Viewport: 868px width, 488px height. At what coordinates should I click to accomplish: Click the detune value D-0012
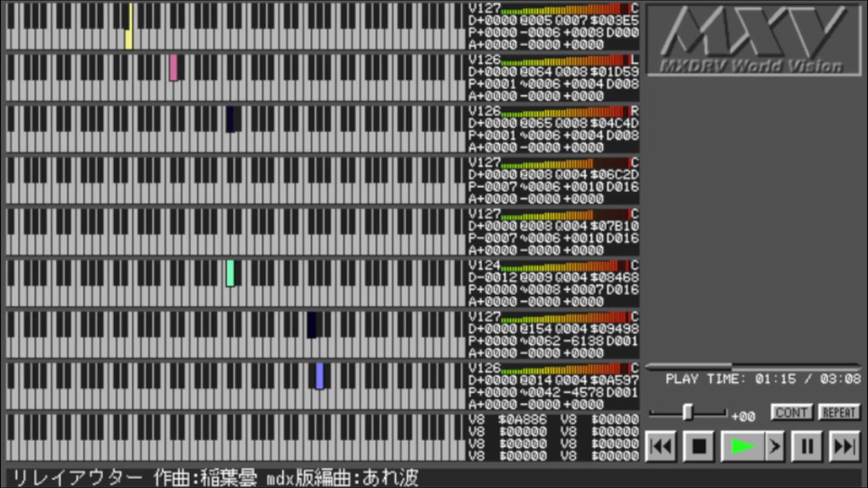[492, 277]
